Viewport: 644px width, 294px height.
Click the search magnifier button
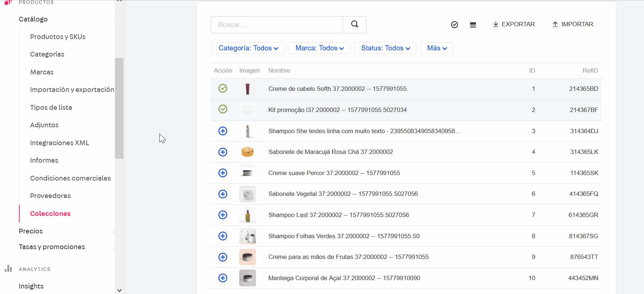(354, 24)
